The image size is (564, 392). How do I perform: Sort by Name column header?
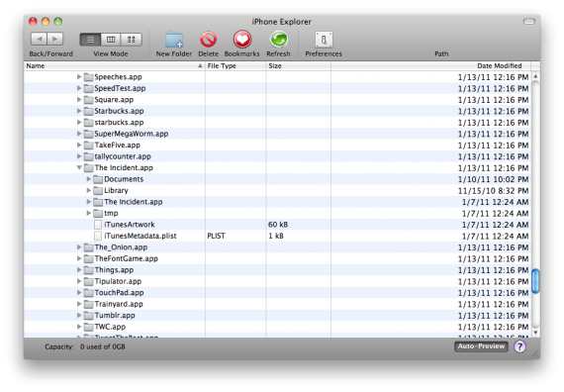[x=114, y=66]
